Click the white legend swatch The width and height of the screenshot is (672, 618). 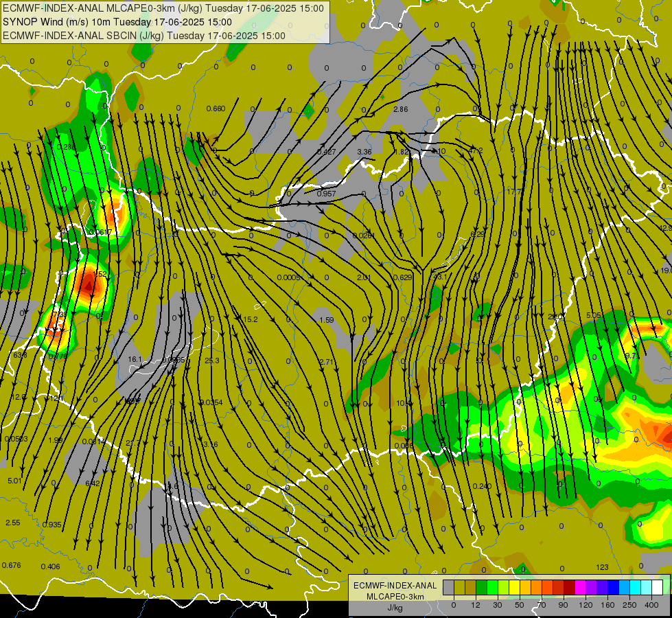click(x=658, y=587)
